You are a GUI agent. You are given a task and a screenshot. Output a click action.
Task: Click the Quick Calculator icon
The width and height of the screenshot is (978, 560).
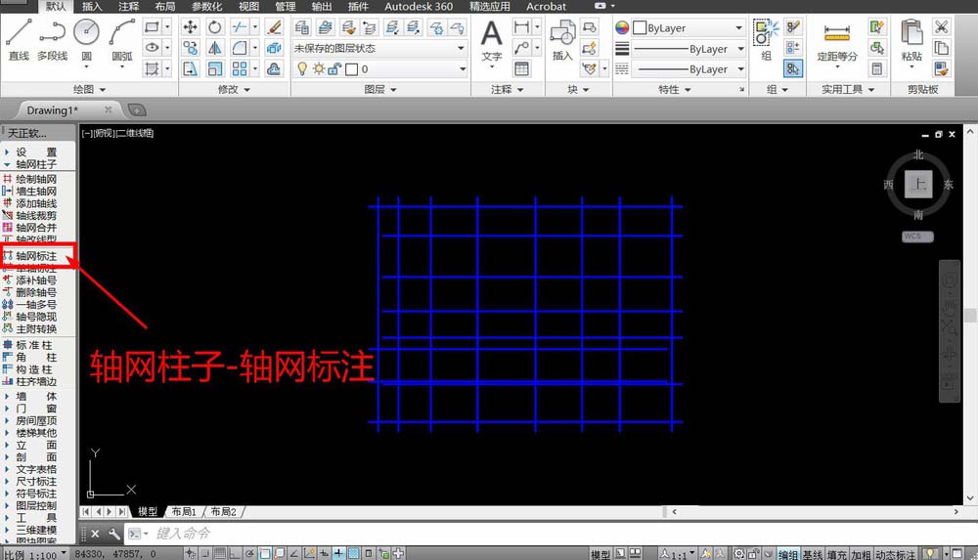(x=876, y=68)
